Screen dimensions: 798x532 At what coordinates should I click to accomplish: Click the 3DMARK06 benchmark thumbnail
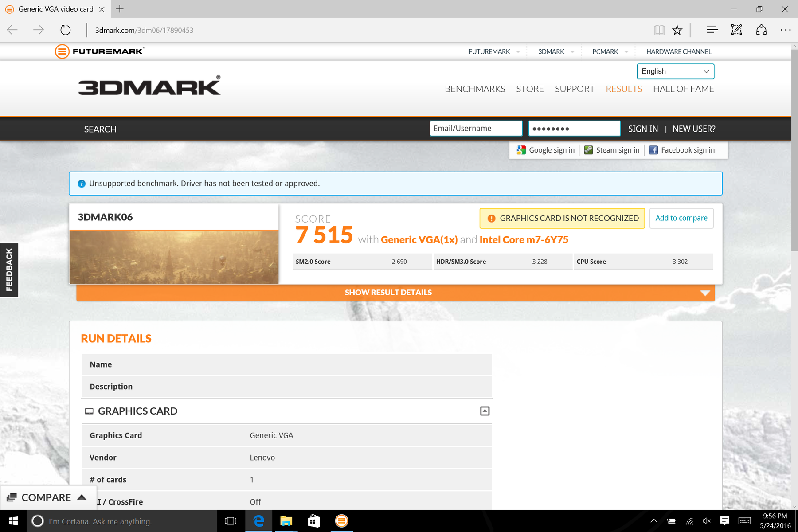pyautogui.click(x=174, y=257)
